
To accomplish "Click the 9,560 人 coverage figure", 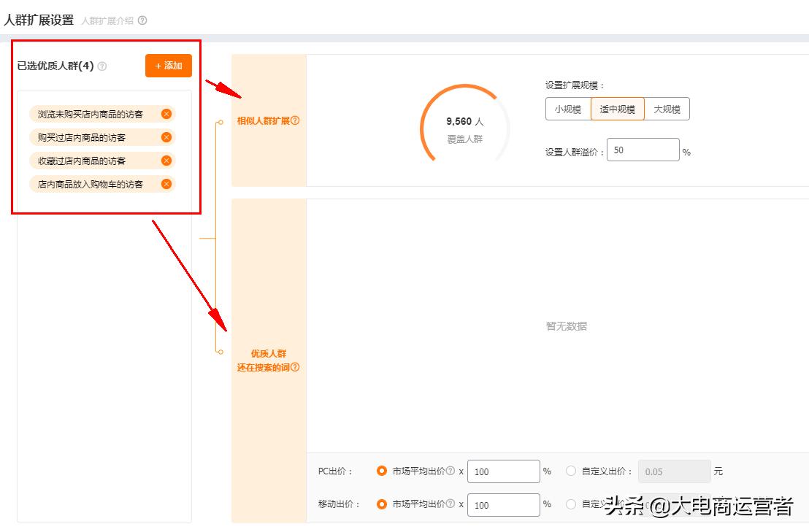I will pyautogui.click(x=465, y=121).
